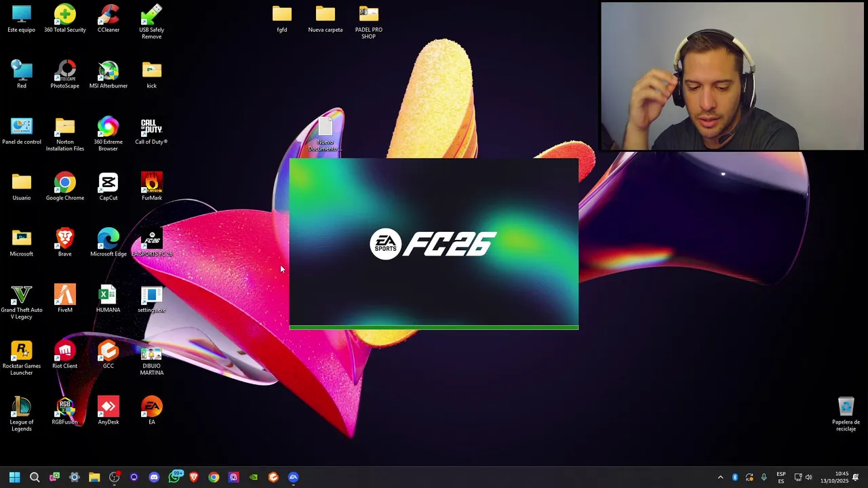This screenshot has height=488, width=868.
Task: Select the Nueva carpeta folder
Action: pos(325,18)
